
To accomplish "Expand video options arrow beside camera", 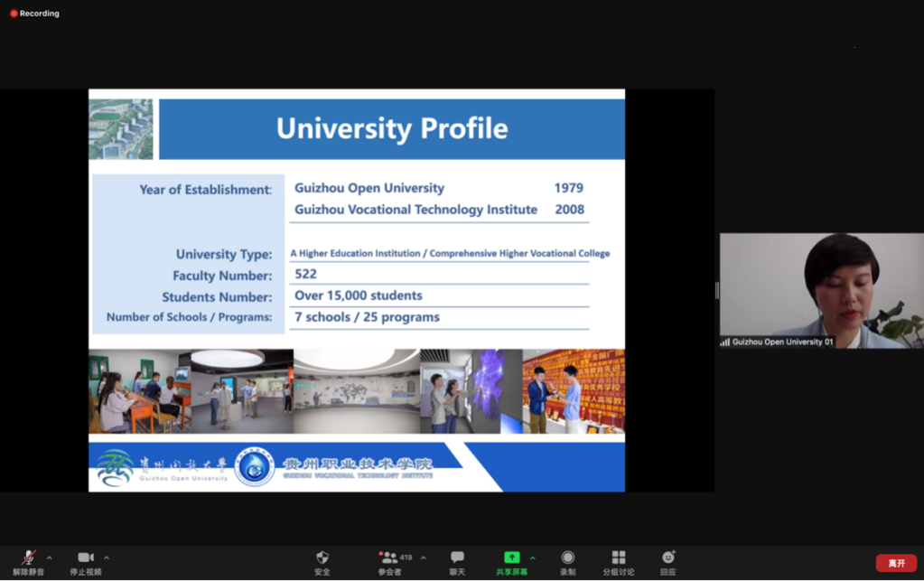I will pos(107,558).
